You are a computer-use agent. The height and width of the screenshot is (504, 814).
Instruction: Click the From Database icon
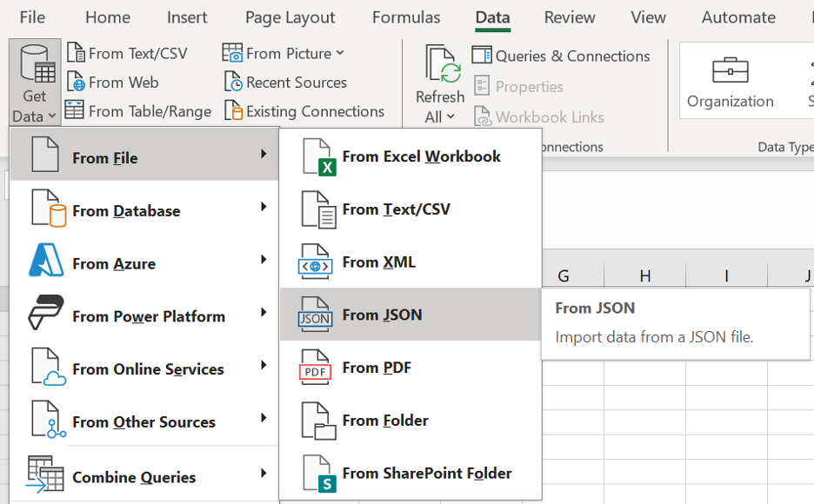[49, 208]
